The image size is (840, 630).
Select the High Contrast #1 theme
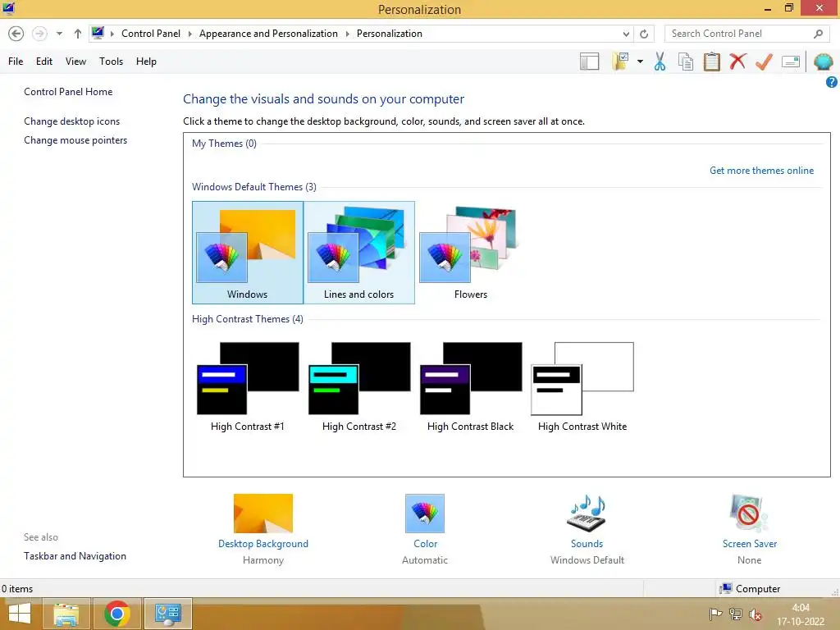(x=248, y=387)
